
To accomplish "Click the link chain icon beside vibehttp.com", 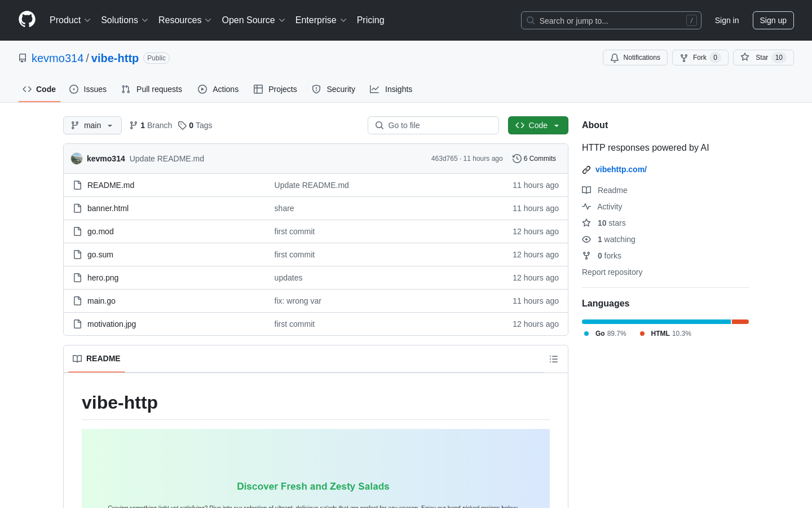I will click(x=586, y=169).
